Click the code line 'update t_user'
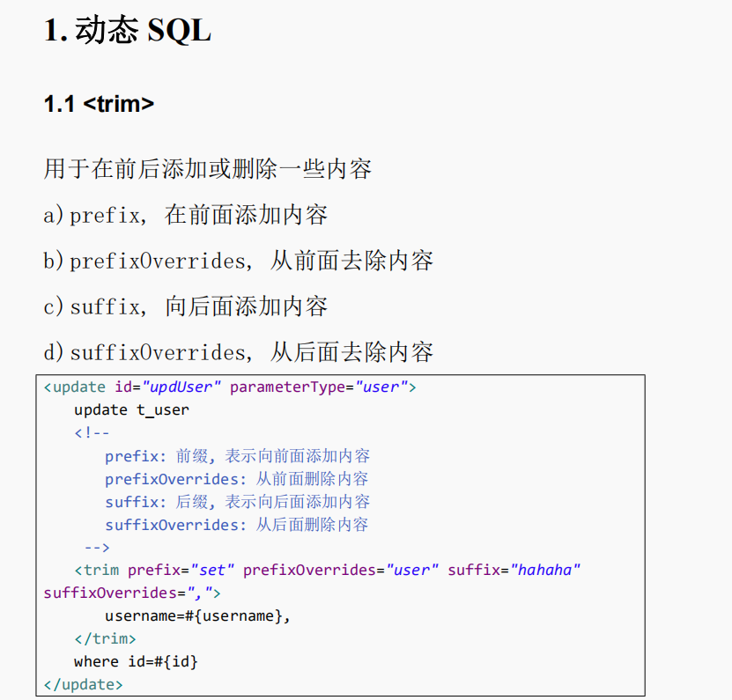This screenshot has height=700, width=732. (131, 410)
